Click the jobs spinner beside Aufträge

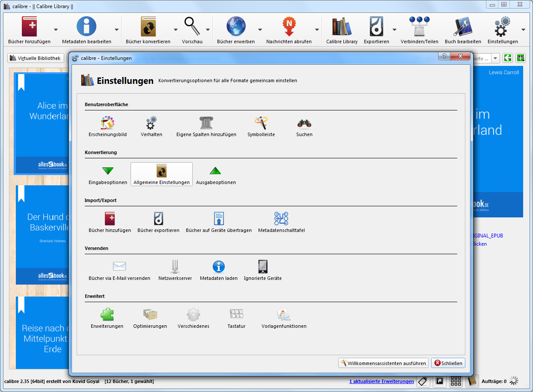pyautogui.click(x=515, y=380)
